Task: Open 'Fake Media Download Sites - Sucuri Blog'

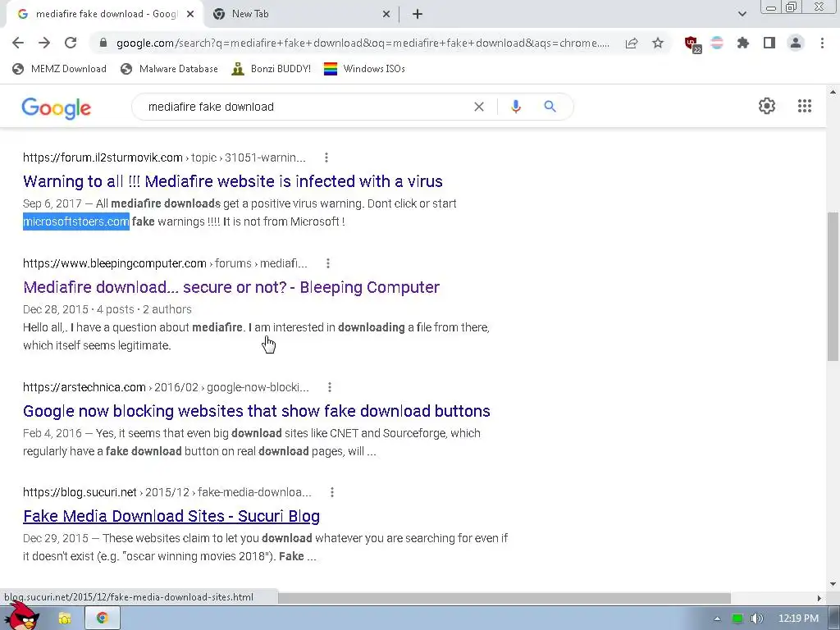Action: tap(171, 516)
